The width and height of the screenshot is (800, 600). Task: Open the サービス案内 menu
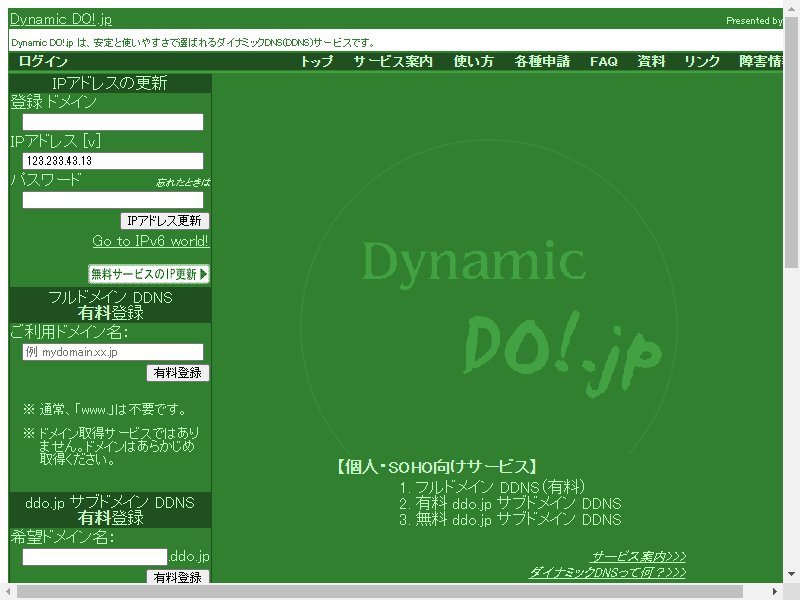(393, 61)
